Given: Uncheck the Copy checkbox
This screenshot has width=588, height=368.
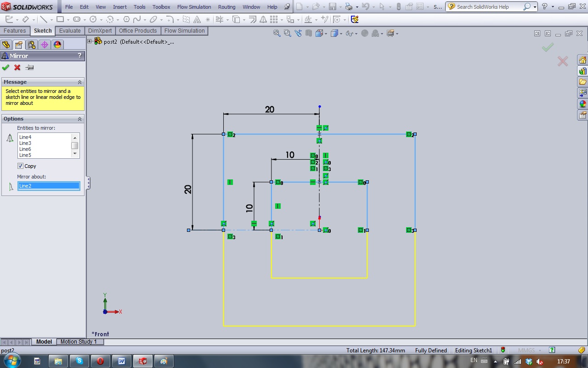Looking at the screenshot, I should [x=20, y=166].
